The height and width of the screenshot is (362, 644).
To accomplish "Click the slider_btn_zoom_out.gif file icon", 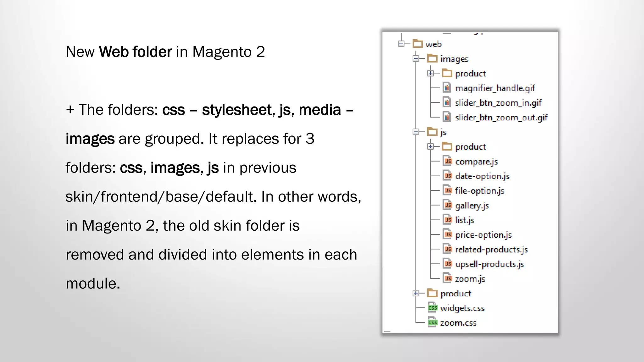I will click(447, 117).
